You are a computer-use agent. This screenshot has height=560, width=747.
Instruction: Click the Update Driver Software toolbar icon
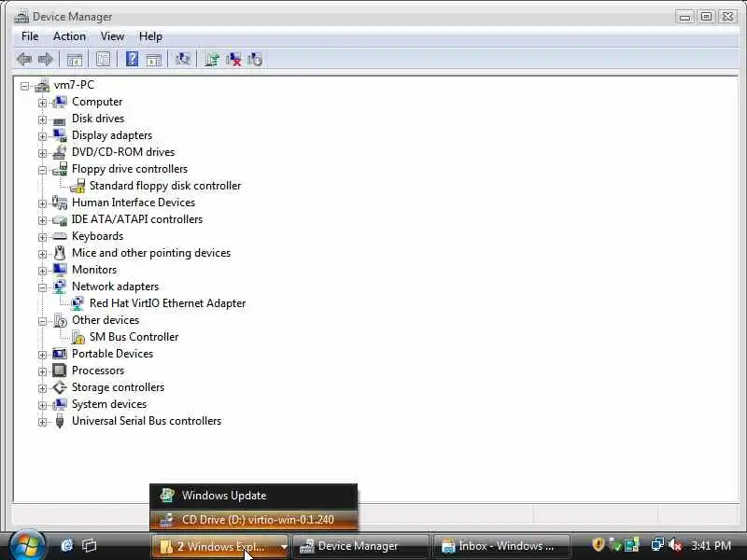[x=212, y=60]
